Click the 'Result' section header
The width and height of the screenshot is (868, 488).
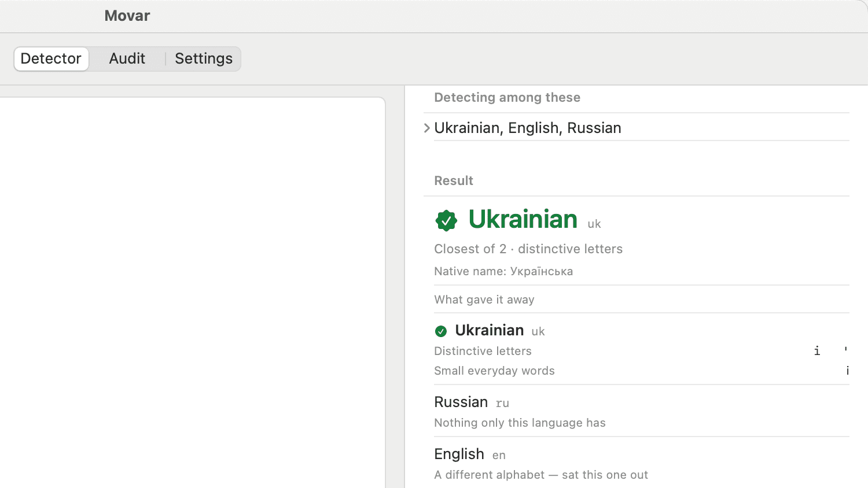point(454,180)
